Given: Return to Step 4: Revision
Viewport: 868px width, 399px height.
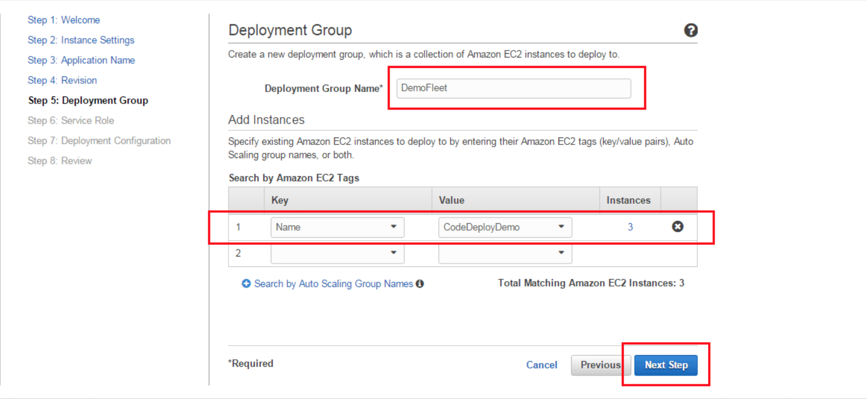Looking at the screenshot, I should point(62,80).
